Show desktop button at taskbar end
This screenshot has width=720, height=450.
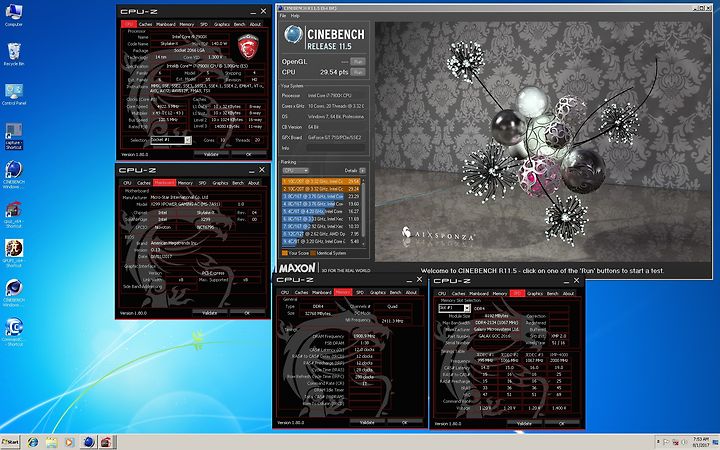coord(716,442)
